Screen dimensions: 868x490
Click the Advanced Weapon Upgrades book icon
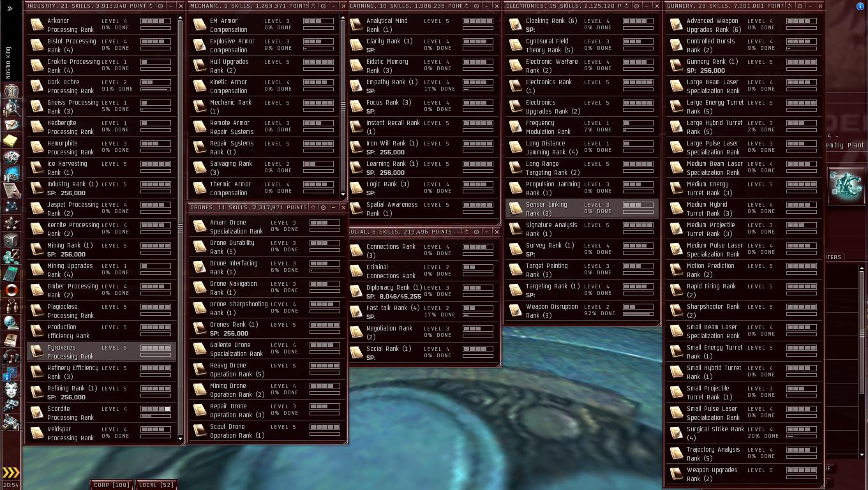pyautogui.click(x=677, y=25)
